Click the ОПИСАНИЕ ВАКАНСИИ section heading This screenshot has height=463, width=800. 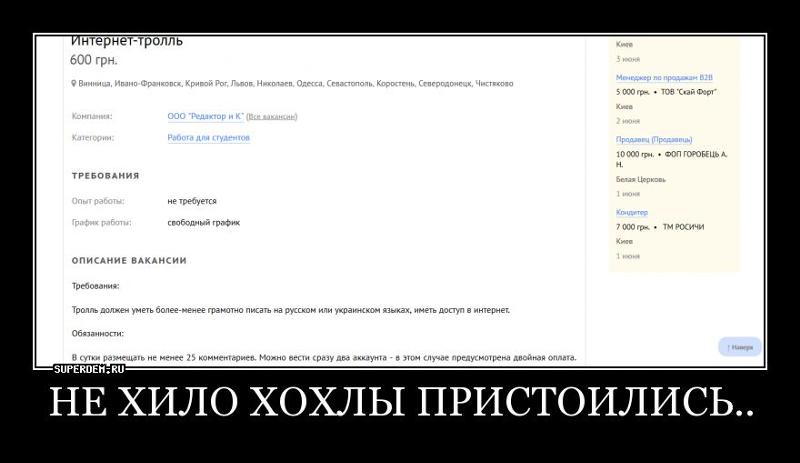click(x=129, y=261)
